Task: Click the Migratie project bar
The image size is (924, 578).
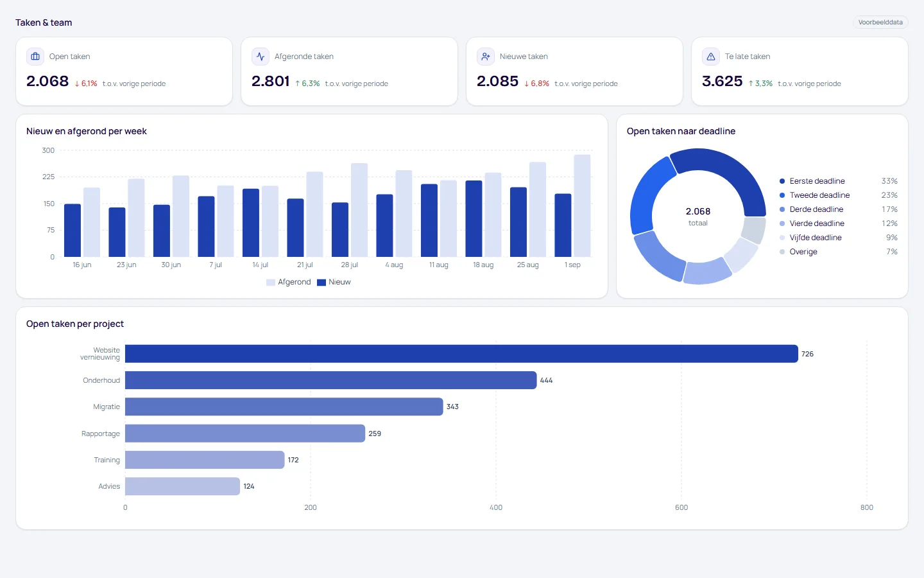Action: coord(284,407)
